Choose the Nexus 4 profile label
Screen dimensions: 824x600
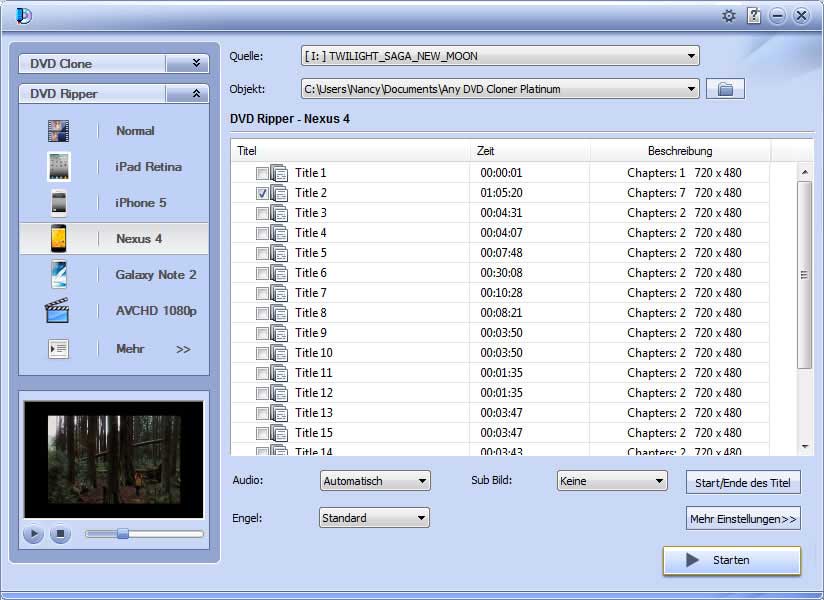pos(139,239)
